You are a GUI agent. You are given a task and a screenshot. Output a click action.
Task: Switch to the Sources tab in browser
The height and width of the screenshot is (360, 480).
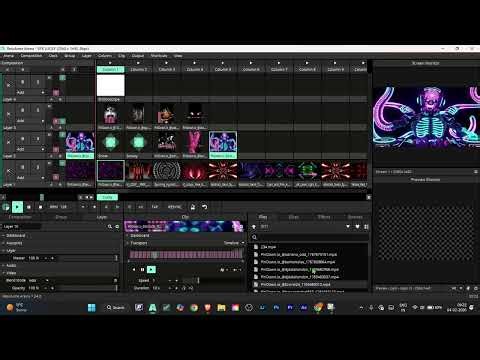[x=355, y=217]
